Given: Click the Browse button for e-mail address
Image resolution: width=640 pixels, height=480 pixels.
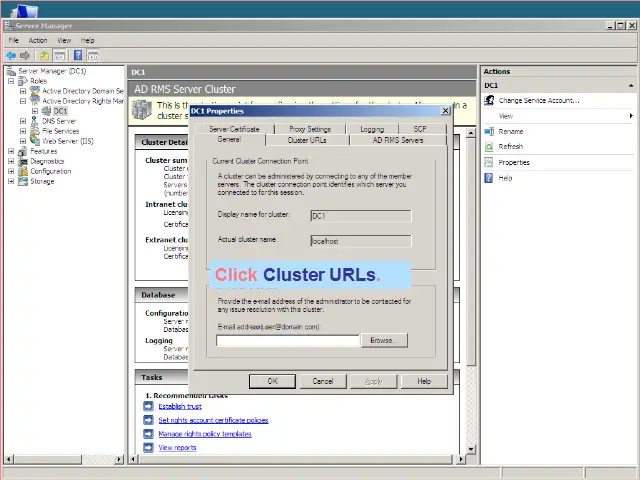Looking at the screenshot, I should click(384, 340).
